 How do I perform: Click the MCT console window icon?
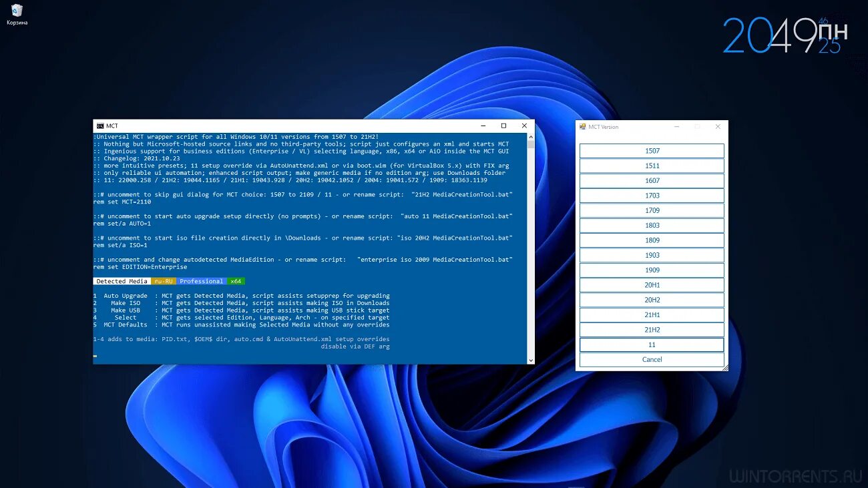[x=100, y=126]
